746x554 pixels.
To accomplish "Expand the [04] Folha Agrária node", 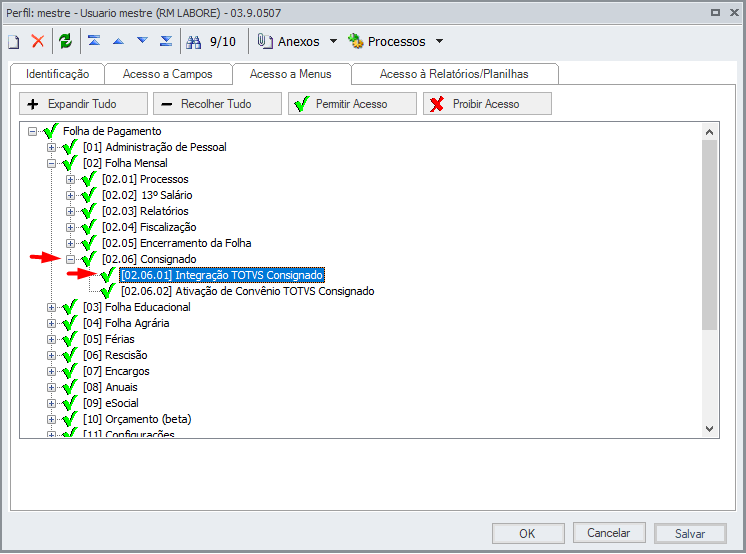I will click(51, 323).
